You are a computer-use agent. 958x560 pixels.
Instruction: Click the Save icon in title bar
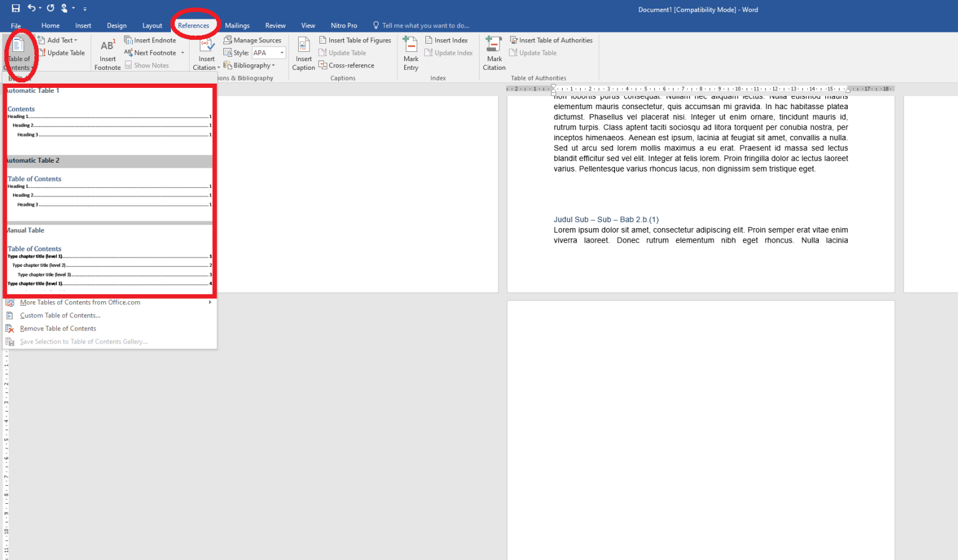16,9
